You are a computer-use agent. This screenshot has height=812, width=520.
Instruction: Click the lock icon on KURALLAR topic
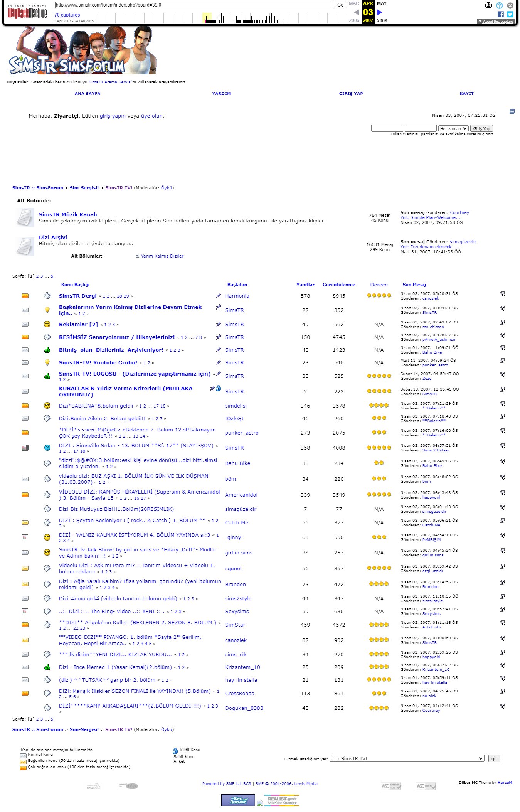coord(219,388)
